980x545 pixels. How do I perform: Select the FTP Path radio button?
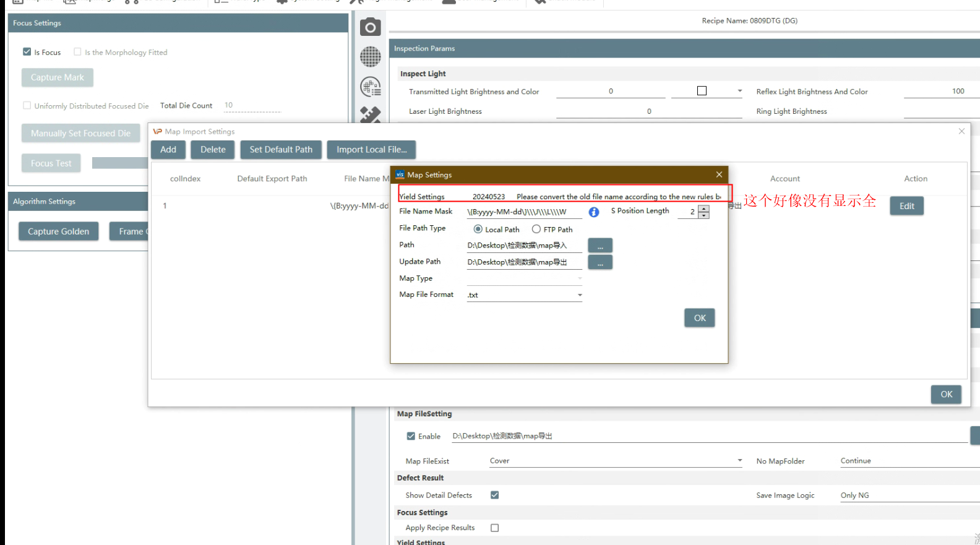tap(536, 229)
